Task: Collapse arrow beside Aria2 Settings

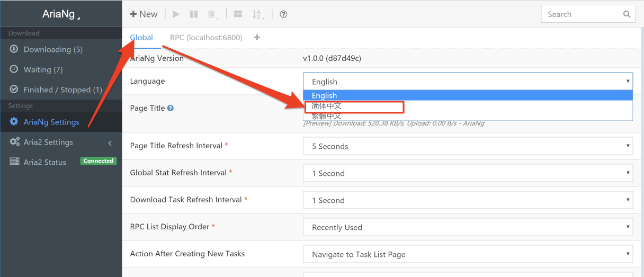Action: (110, 142)
